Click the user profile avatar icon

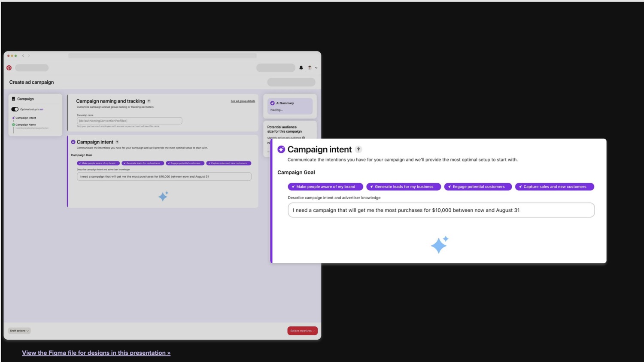point(310,68)
